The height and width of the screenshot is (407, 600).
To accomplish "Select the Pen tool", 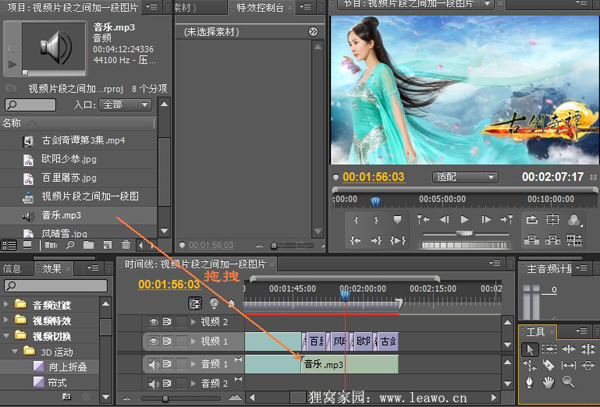I will [530, 382].
